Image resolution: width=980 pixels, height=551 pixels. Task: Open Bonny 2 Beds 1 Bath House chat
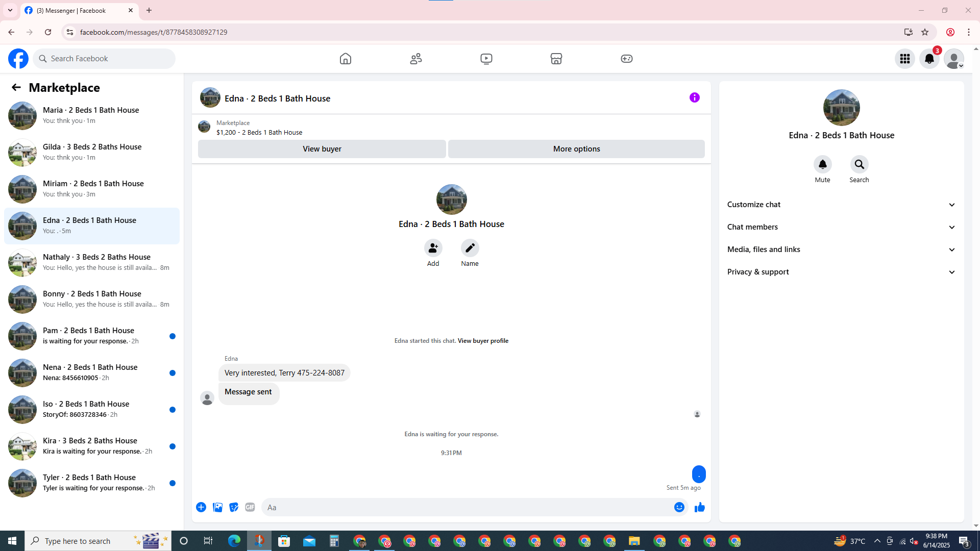click(92, 299)
